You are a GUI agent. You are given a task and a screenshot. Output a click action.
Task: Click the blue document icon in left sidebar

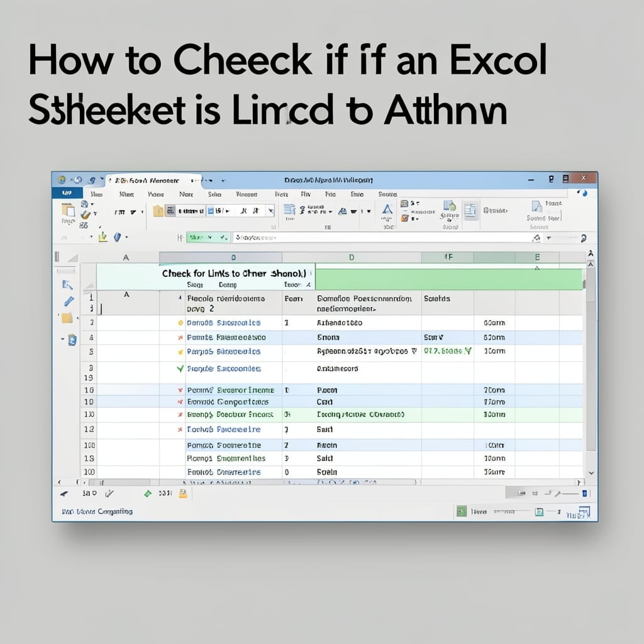[72, 340]
